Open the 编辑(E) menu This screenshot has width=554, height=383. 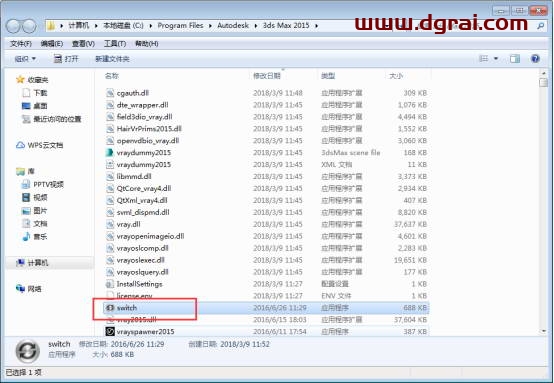[x=52, y=44]
